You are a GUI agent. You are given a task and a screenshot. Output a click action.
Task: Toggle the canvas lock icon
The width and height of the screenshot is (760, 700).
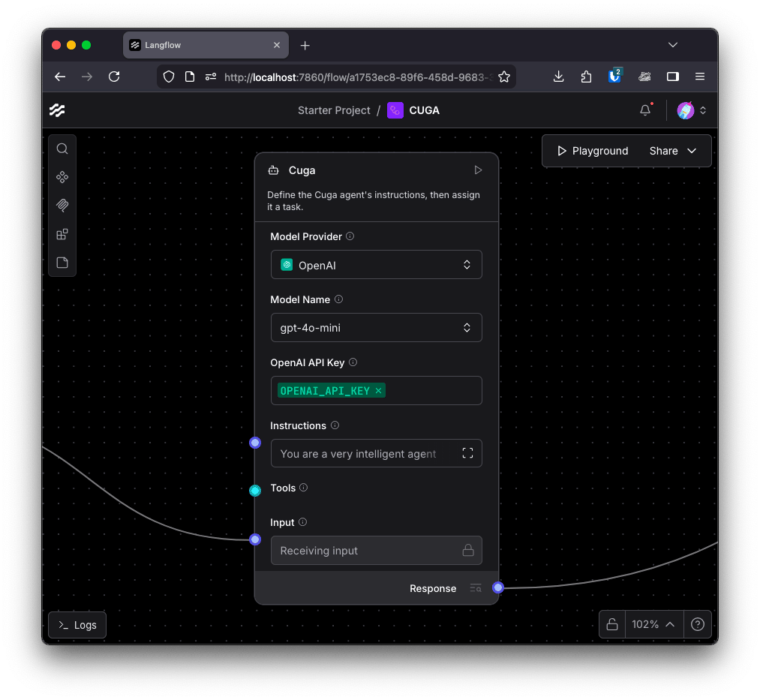[612, 624]
